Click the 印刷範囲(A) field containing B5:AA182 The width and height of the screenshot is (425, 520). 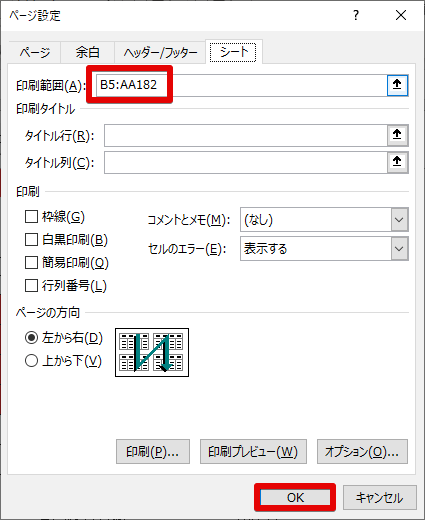pyautogui.click(x=242, y=85)
